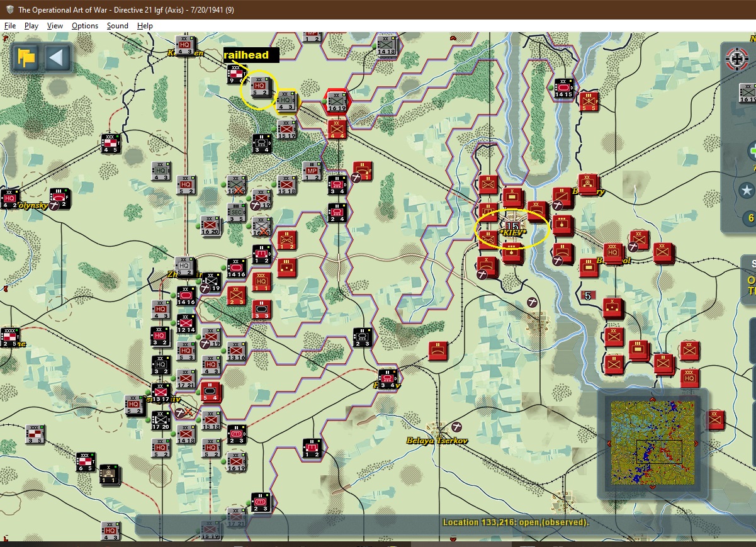Viewport: 756px width, 547px height.
Task: Open the View menu
Action: click(x=55, y=26)
